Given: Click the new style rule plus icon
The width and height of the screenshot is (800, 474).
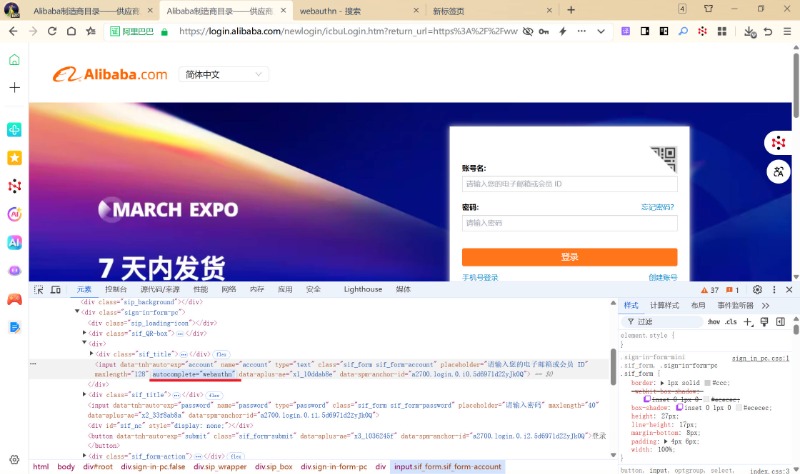Looking at the screenshot, I should click(x=748, y=321).
